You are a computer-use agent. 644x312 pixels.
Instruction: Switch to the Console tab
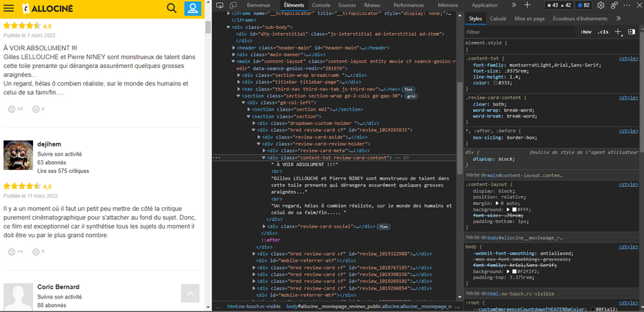tap(321, 5)
